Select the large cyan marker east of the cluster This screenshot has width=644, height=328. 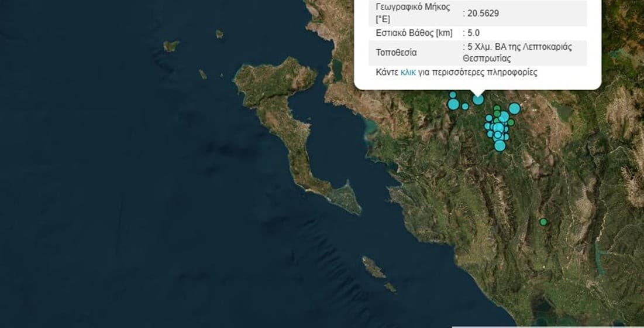[x=515, y=108]
